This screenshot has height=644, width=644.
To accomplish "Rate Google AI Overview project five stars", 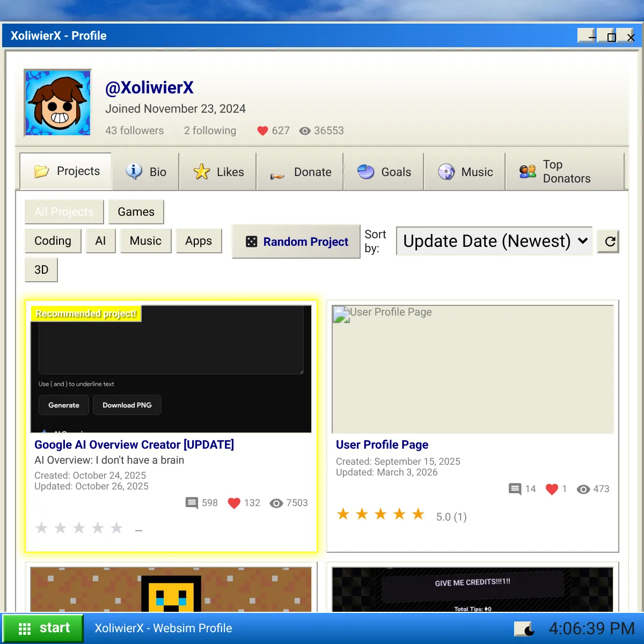I will tap(116, 528).
